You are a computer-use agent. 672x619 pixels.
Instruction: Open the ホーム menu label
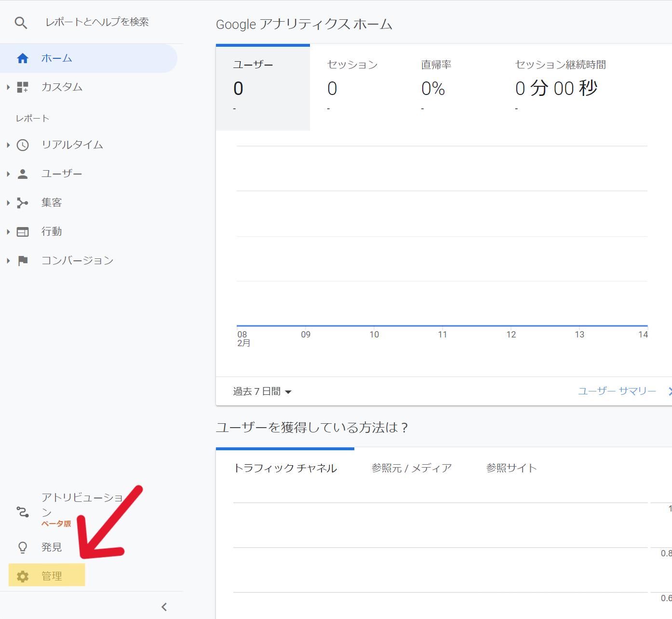click(x=57, y=58)
